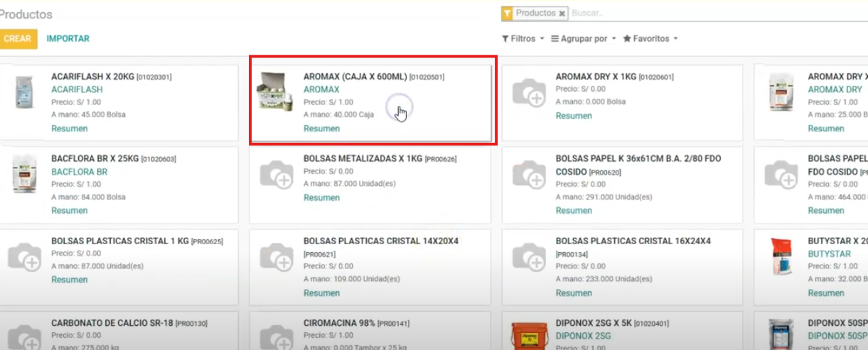
Task: Open the Agrupar por dropdown
Action: tap(584, 38)
